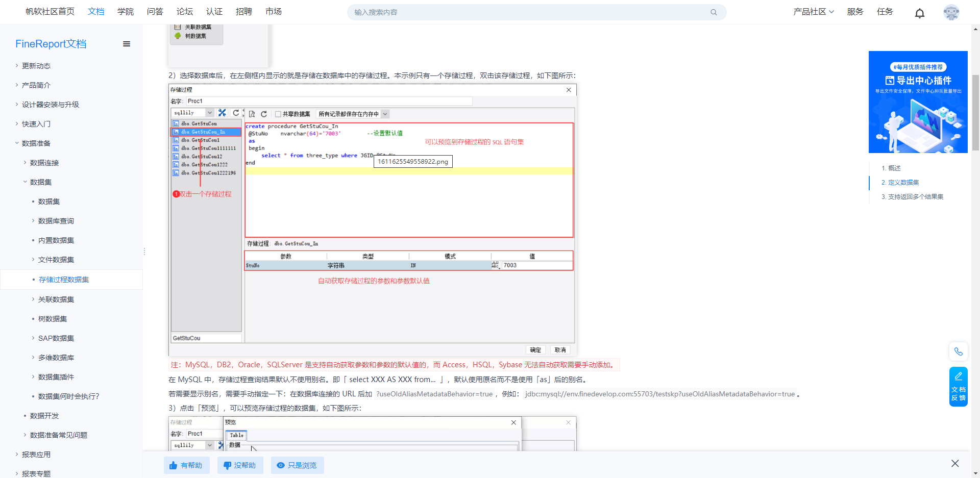
Task: Click the sidebar resize drag handle
Action: click(x=144, y=251)
